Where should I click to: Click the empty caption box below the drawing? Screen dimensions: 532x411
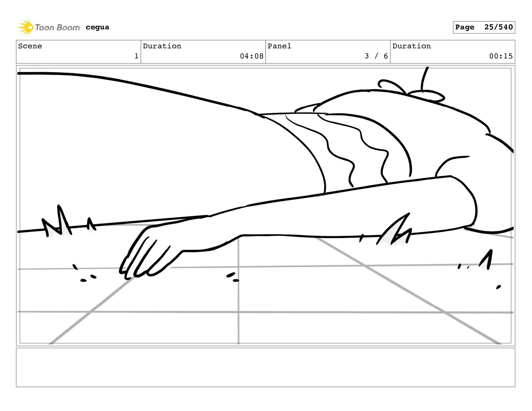[265, 367]
